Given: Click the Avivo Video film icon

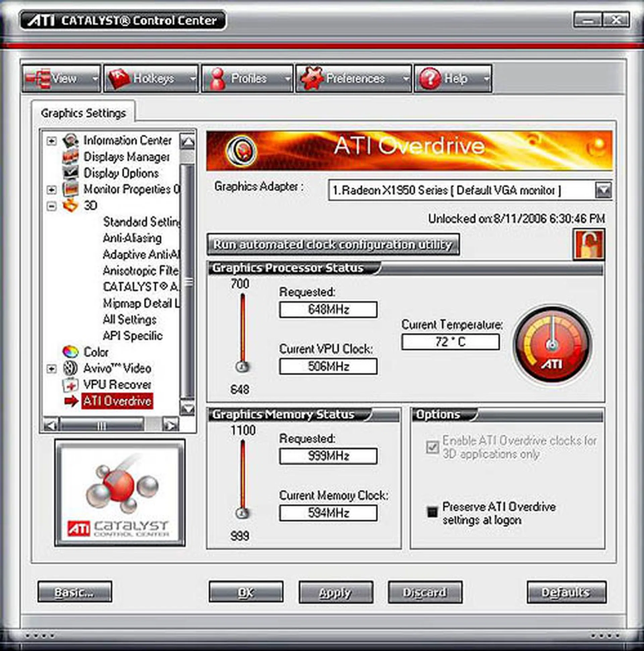Looking at the screenshot, I should (x=70, y=368).
